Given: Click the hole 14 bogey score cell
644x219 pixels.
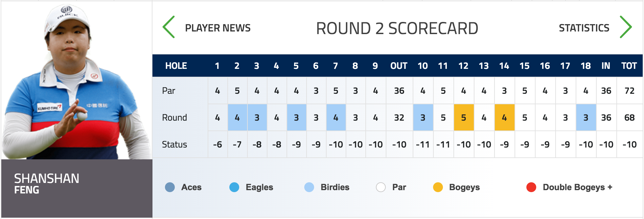Looking at the screenshot, I should (504, 117).
